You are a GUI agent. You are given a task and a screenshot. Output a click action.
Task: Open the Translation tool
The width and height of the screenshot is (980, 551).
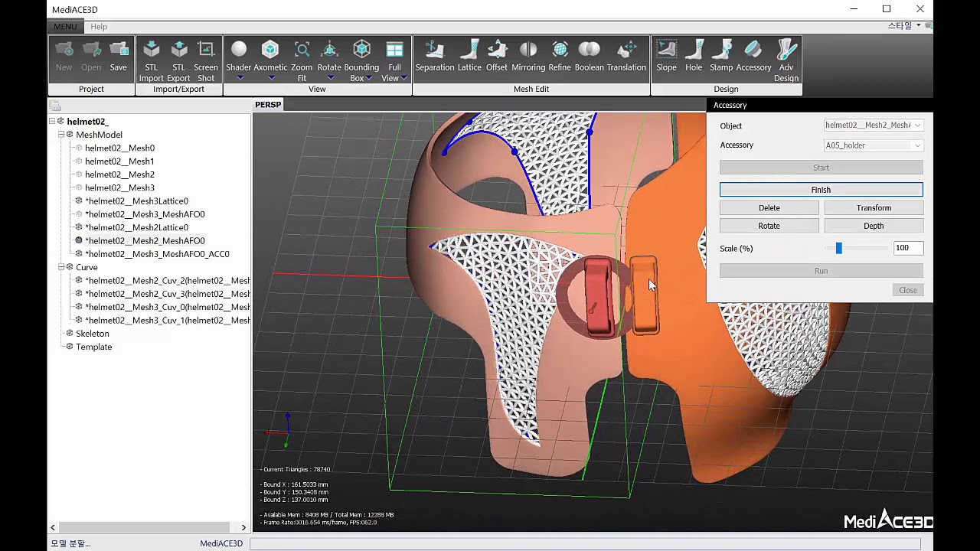[x=626, y=57]
